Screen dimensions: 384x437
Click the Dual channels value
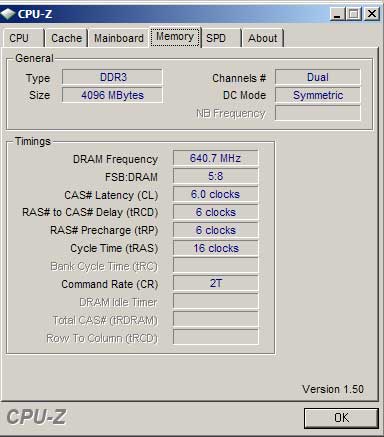point(318,77)
